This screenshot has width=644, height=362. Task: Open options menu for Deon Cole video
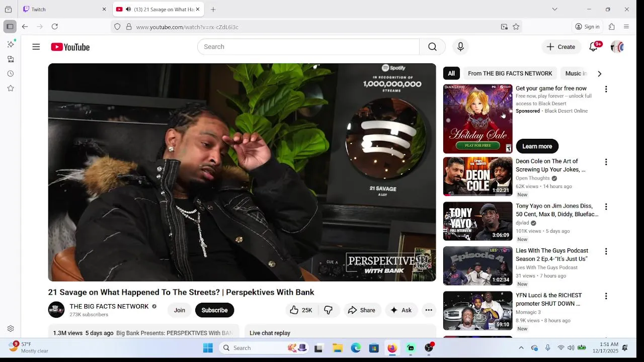click(606, 162)
